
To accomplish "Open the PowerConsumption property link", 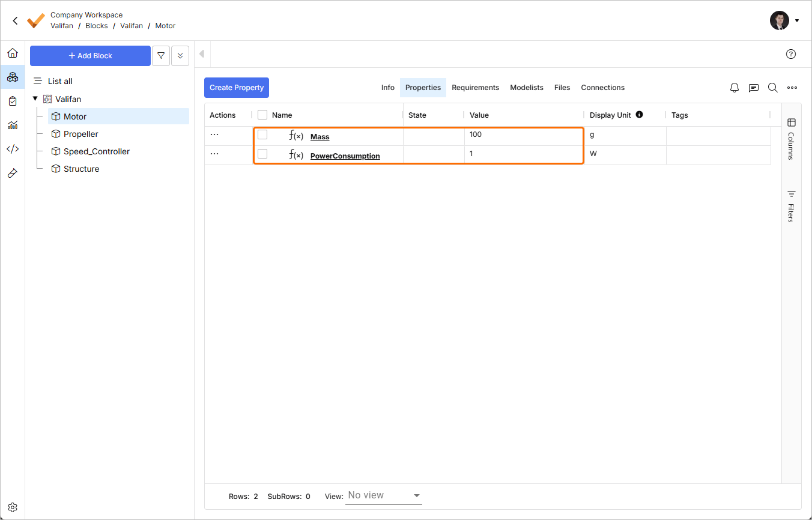I will tap(345, 156).
